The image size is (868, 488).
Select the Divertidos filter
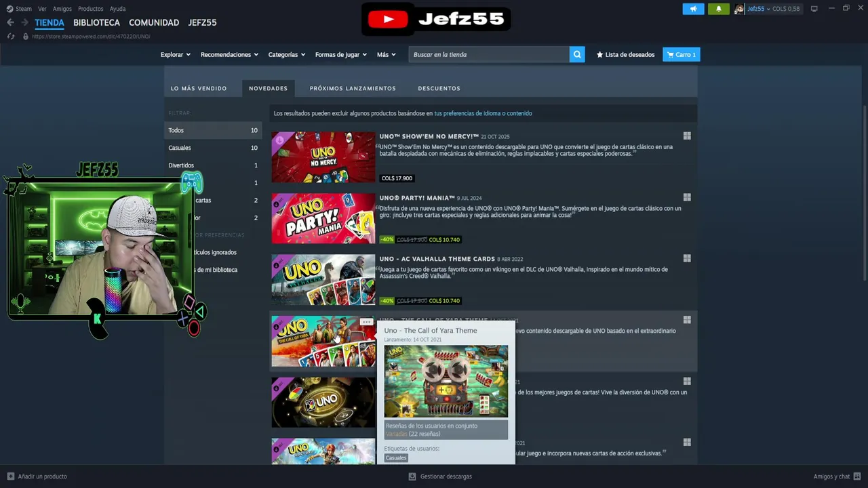(x=213, y=165)
